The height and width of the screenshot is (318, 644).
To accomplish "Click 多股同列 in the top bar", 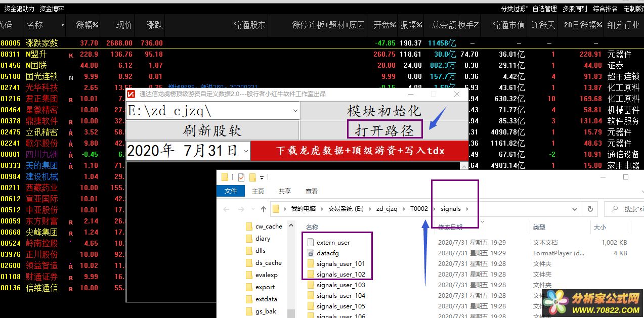I will (575, 9).
